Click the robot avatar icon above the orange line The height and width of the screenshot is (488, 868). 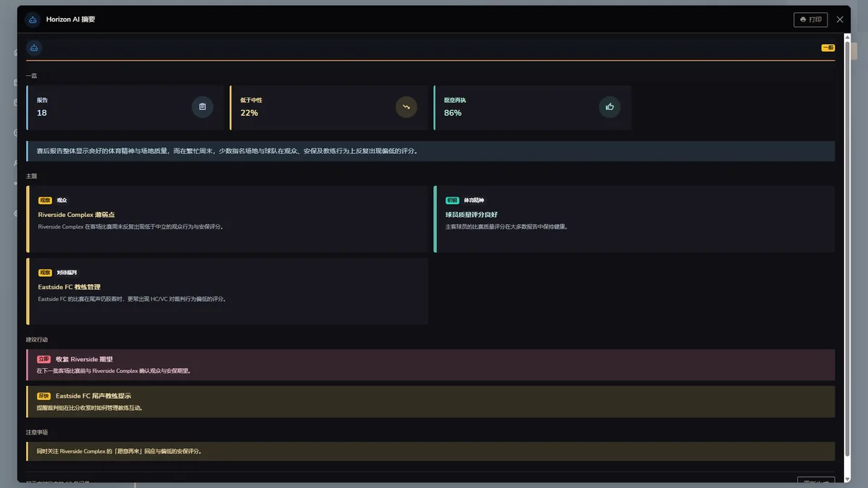pos(34,48)
